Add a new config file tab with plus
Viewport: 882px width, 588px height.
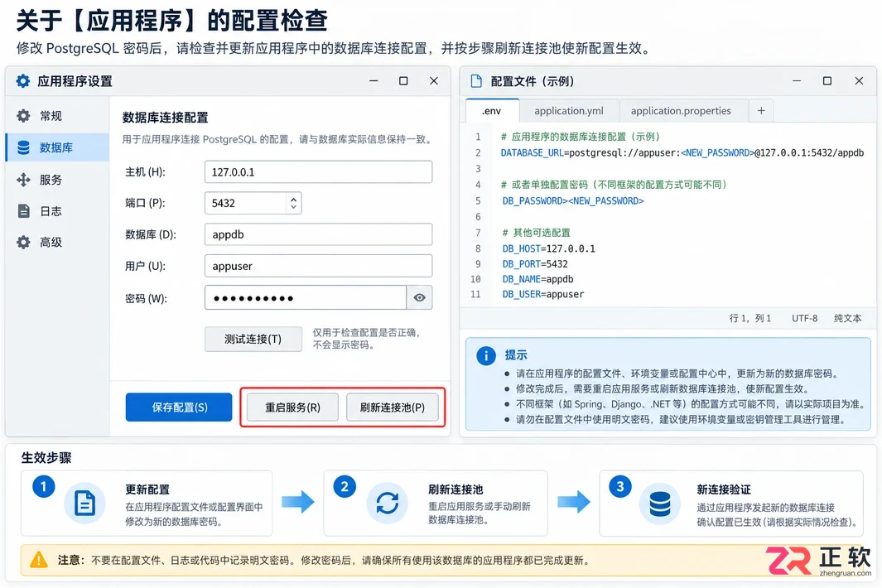761,111
